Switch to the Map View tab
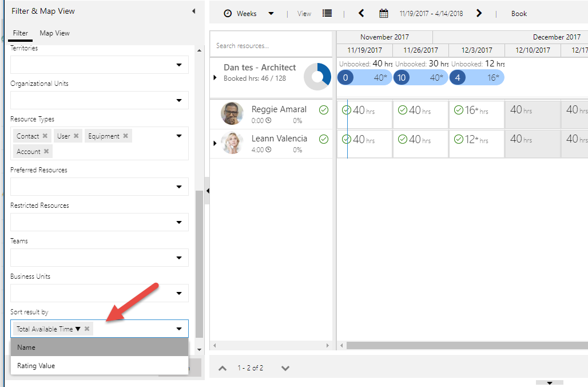588x387 pixels. pyautogui.click(x=54, y=33)
